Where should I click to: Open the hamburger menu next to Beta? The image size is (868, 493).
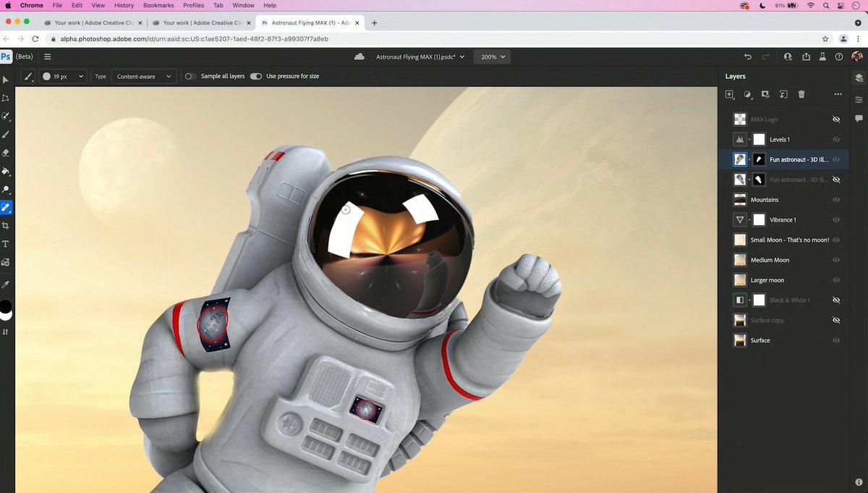pyautogui.click(x=47, y=56)
